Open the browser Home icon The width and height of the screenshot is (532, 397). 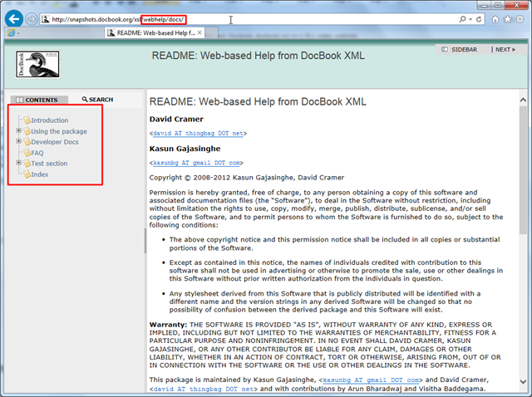point(495,19)
